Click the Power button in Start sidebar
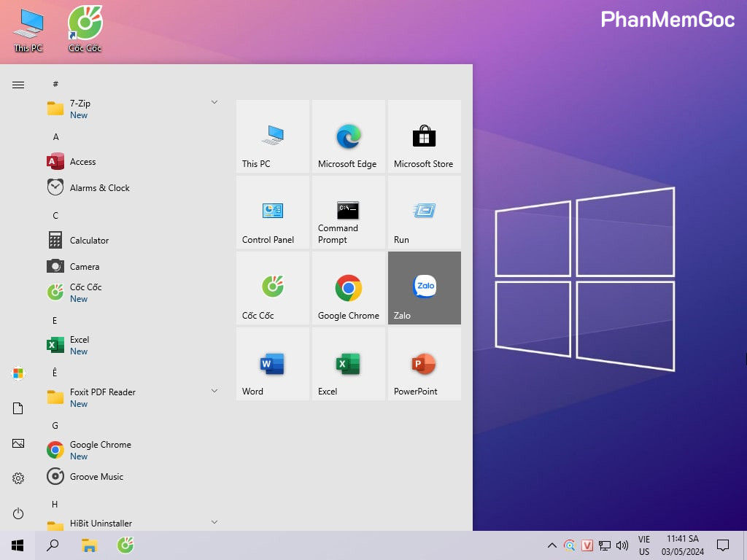The width and height of the screenshot is (747, 560). (x=18, y=513)
